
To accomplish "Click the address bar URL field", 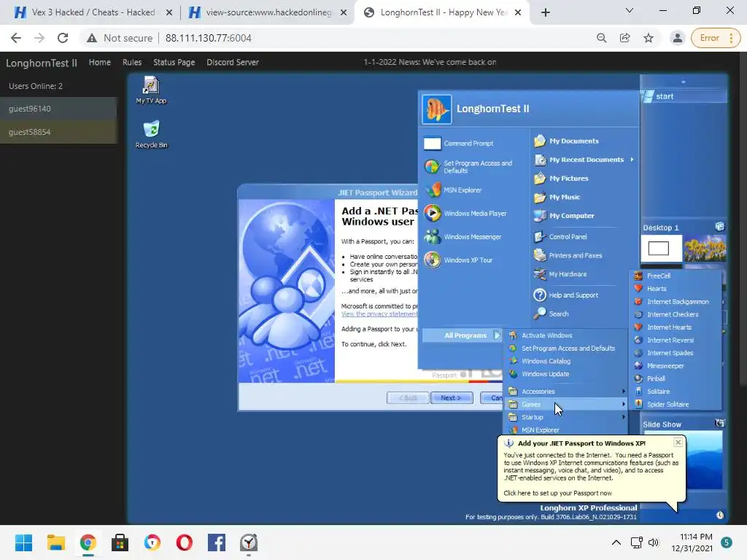I will (x=208, y=38).
